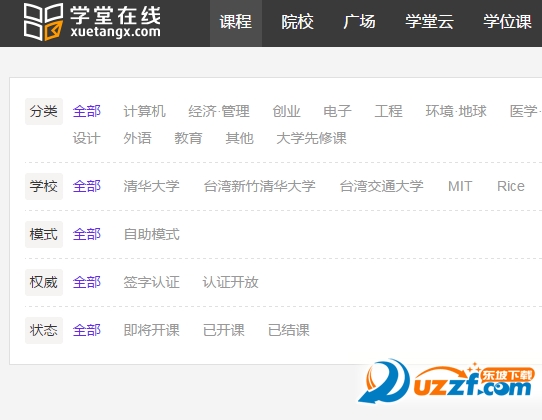The height and width of the screenshot is (420, 542).
Task: Click the 状态 row label
Action: (x=44, y=330)
